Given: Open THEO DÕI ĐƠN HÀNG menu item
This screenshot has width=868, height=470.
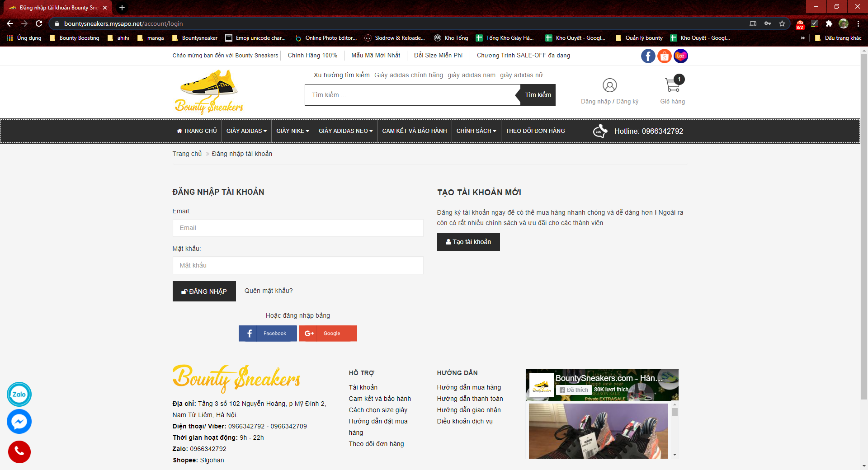Looking at the screenshot, I should click(x=535, y=131).
